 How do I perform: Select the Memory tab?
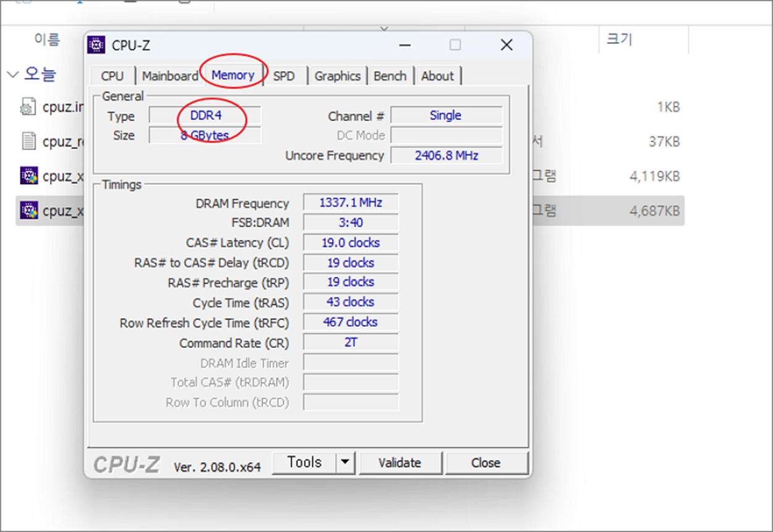coord(233,75)
